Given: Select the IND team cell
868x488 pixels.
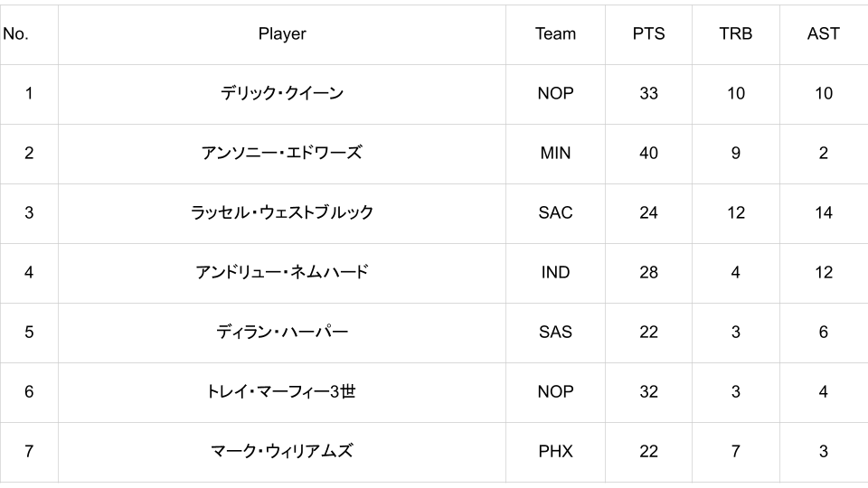Looking at the screenshot, I should (555, 273).
